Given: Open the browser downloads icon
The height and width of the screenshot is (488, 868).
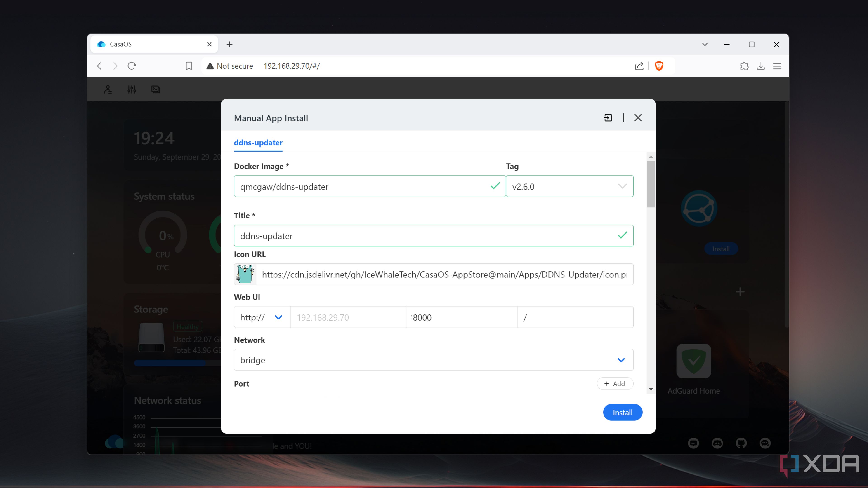Looking at the screenshot, I should tap(761, 66).
